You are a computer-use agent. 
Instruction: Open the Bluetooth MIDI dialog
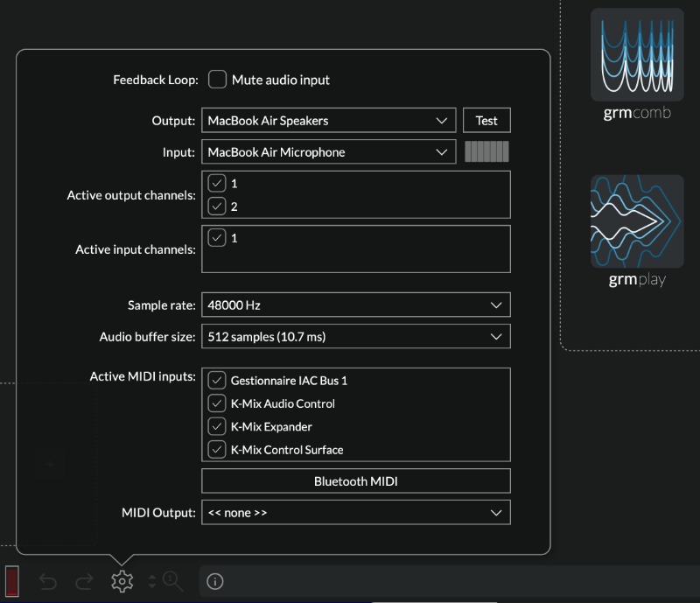(x=356, y=480)
